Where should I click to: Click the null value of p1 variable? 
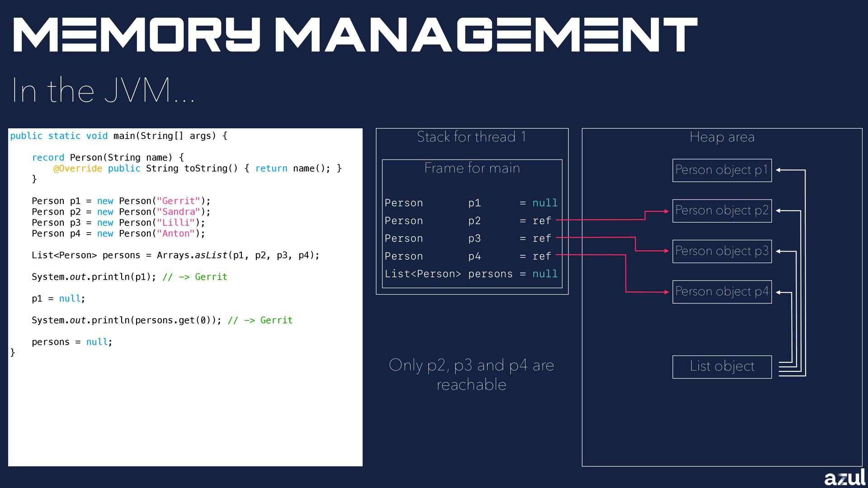pos(545,203)
